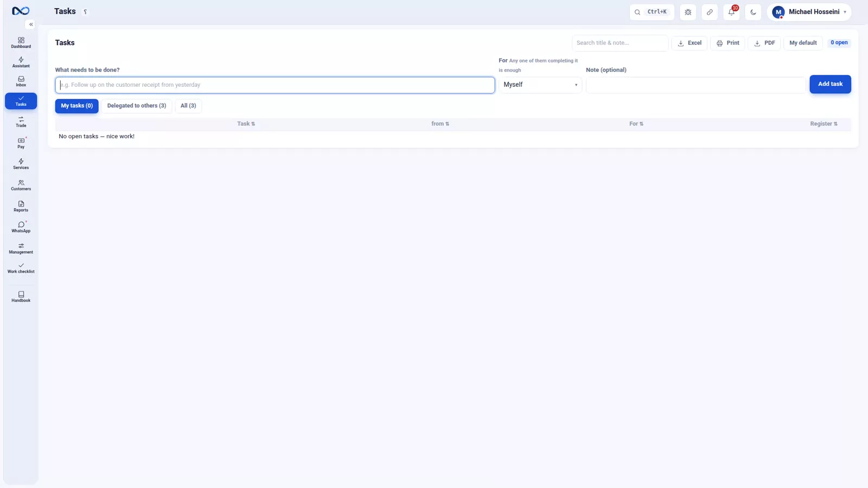Focus the Note (optional) field
This screenshot has height=488, width=868.
pos(695,85)
